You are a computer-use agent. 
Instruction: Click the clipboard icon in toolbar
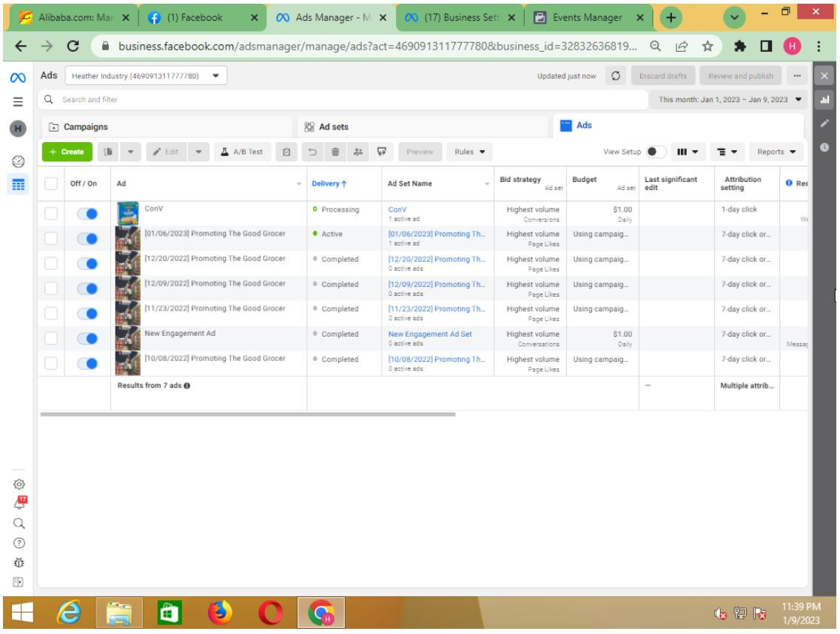[x=286, y=152]
